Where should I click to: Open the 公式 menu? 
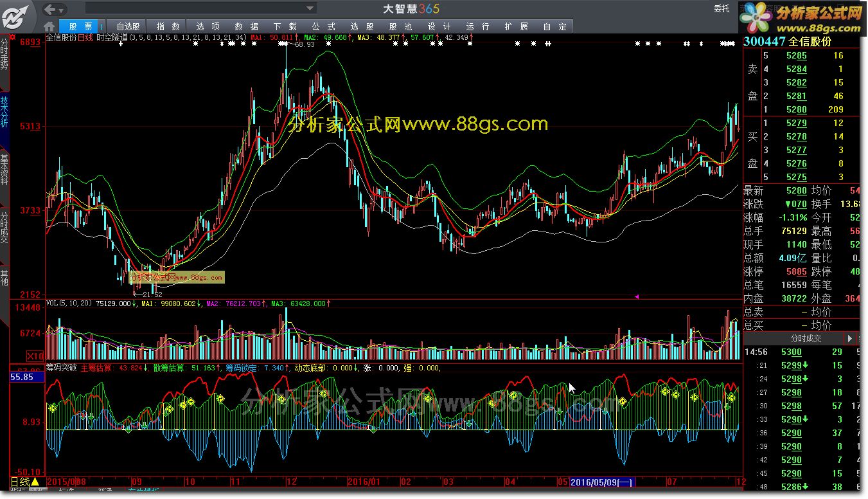(x=323, y=26)
